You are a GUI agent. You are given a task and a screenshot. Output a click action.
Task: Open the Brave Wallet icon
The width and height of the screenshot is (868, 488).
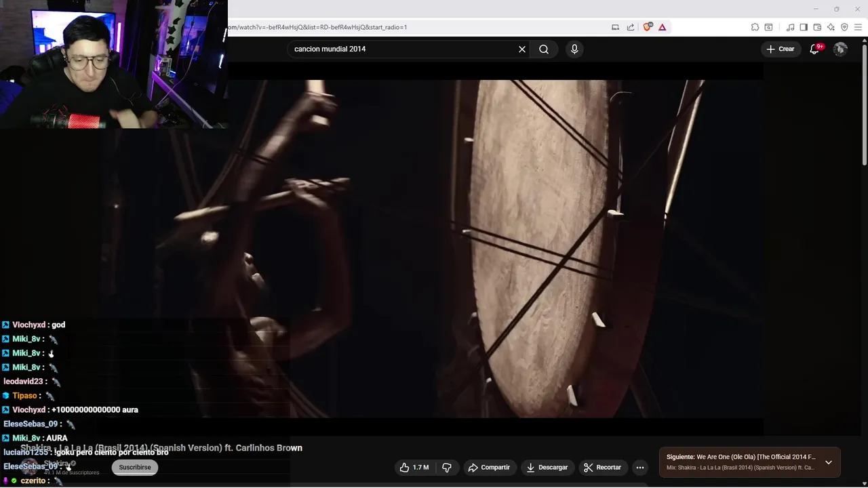[817, 27]
